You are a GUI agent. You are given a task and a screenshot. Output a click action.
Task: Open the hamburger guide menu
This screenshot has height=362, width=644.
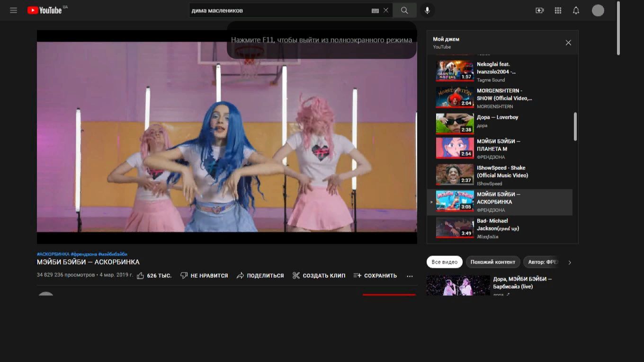click(13, 10)
